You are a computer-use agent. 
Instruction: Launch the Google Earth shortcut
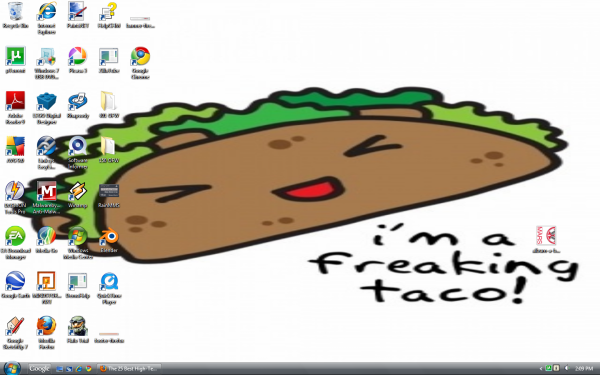click(x=15, y=285)
